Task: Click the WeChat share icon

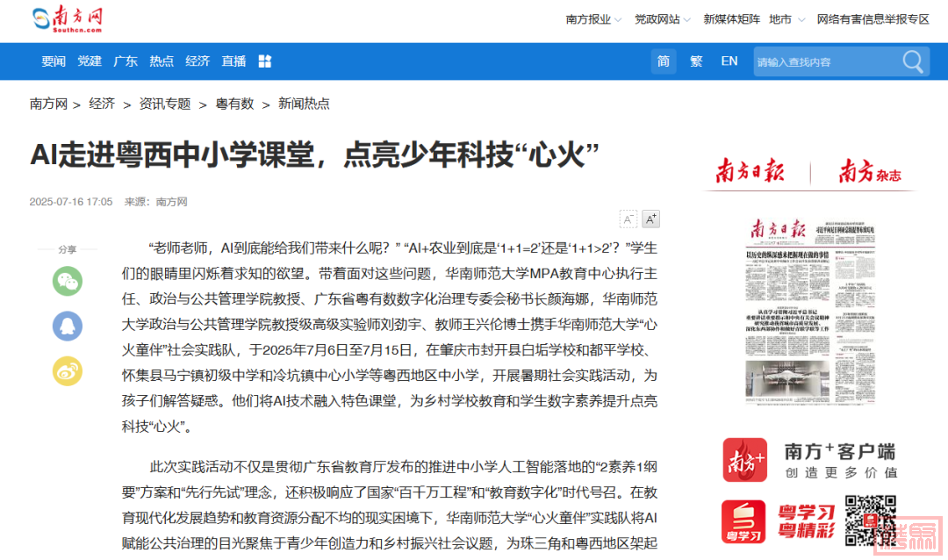Action: coord(68,281)
